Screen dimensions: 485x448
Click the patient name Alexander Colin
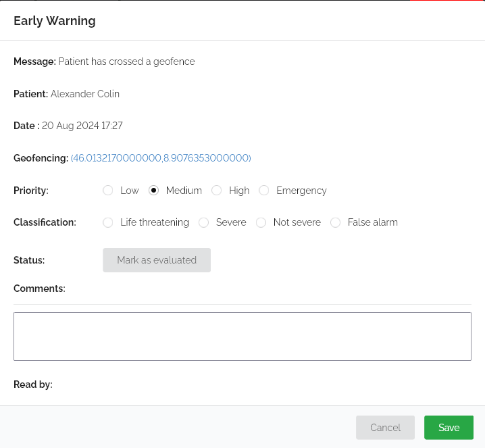point(85,94)
